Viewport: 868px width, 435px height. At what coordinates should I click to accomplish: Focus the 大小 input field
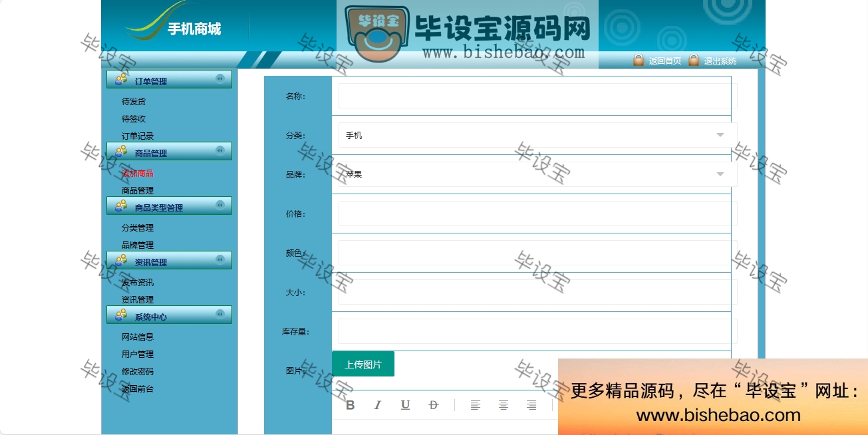(x=537, y=292)
